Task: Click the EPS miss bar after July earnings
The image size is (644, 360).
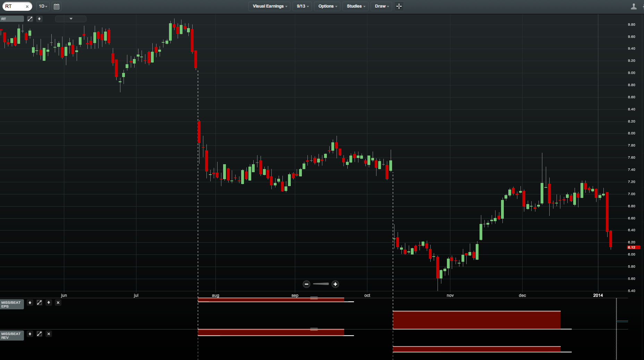Action: (x=271, y=300)
